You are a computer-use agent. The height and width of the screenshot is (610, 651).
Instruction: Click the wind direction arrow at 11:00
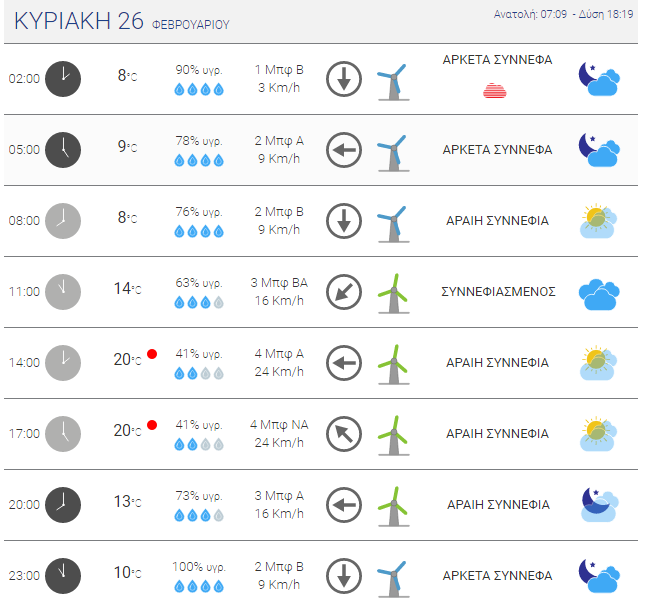[343, 291]
